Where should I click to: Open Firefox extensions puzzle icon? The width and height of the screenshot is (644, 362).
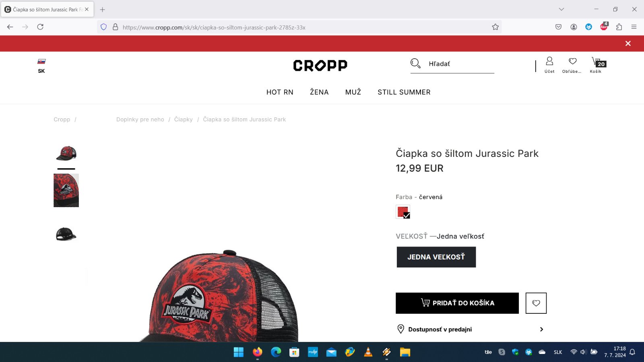pyautogui.click(x=619, y=27)
